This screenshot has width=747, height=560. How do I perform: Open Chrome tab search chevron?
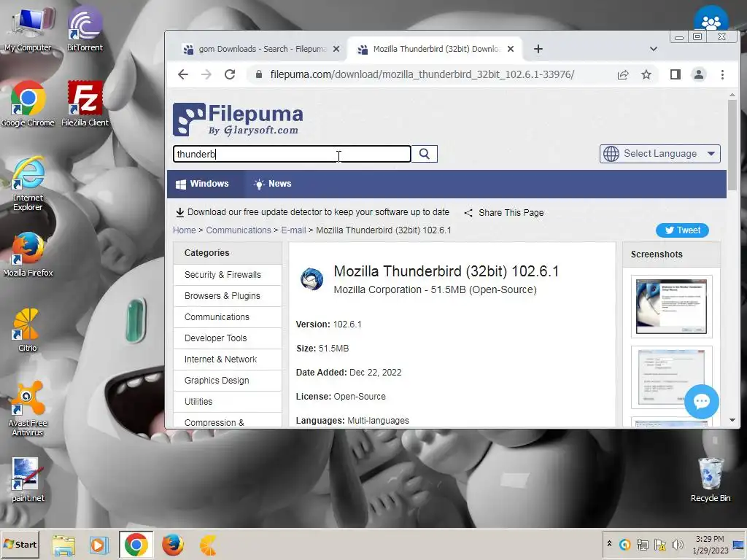[x=653, y=49]
